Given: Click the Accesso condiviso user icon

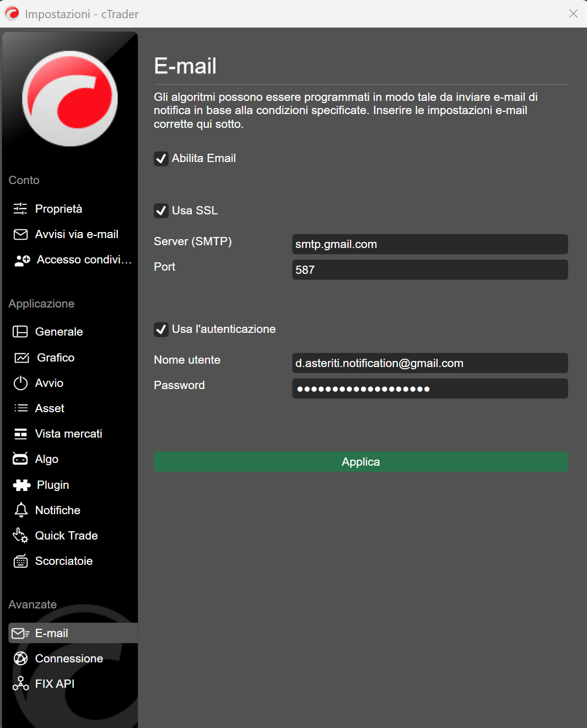Looking at the screenshot, I should (21, 260).
